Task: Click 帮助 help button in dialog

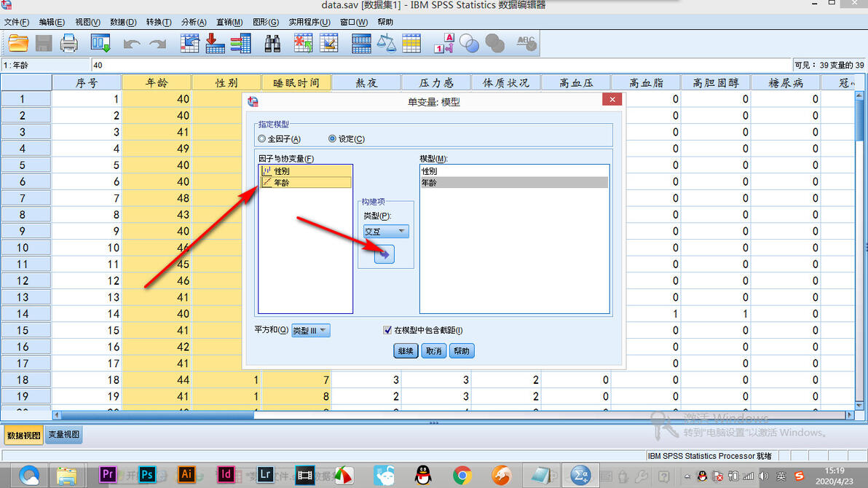Action: [462, 350]
